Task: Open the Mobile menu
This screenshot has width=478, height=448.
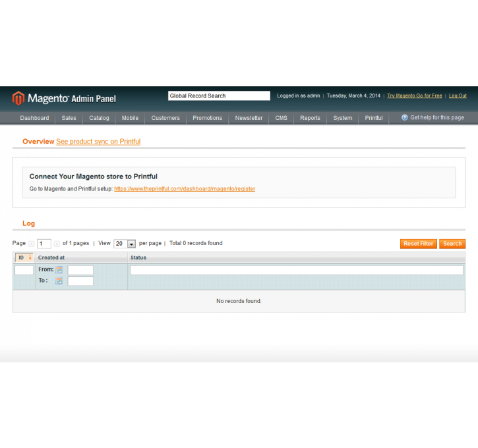Action: click(130, 118)
